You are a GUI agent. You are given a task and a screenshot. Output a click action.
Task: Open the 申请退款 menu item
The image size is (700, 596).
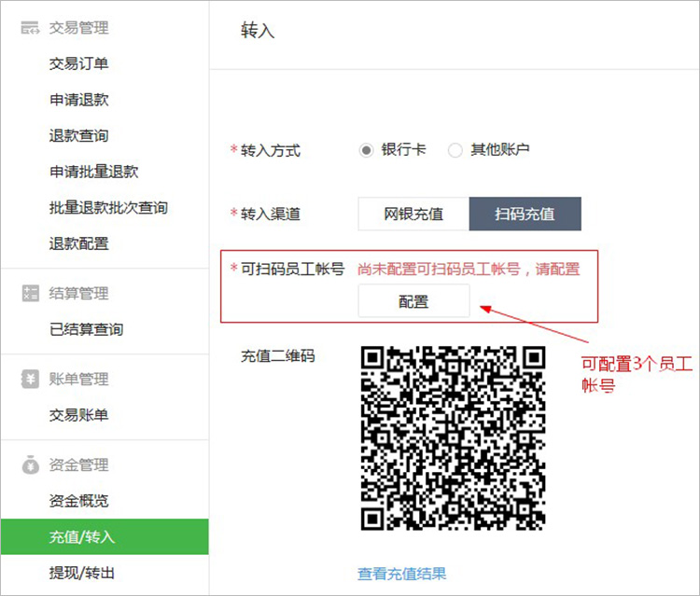(79, 100)
